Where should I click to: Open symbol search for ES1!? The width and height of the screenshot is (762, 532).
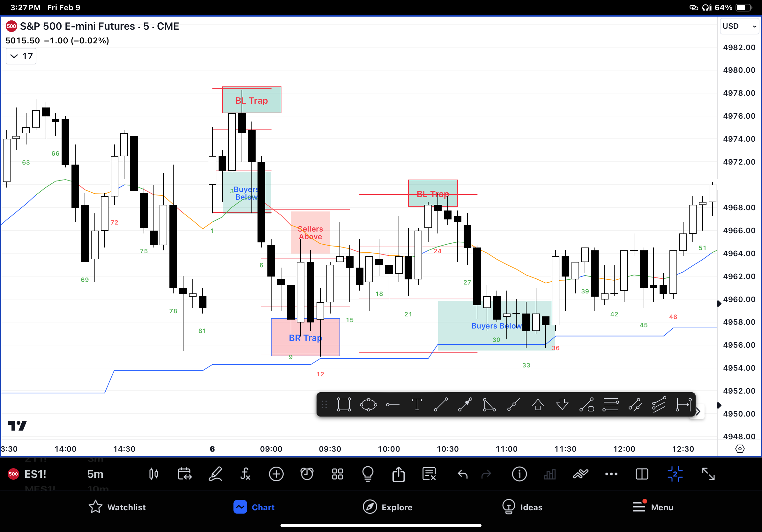click(35, 474)
